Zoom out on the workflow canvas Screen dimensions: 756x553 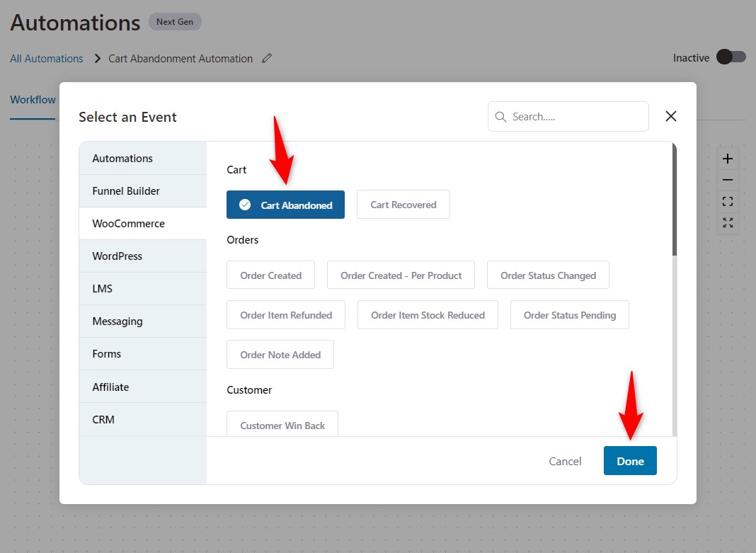pyautogui.click(x=728, y=180)
